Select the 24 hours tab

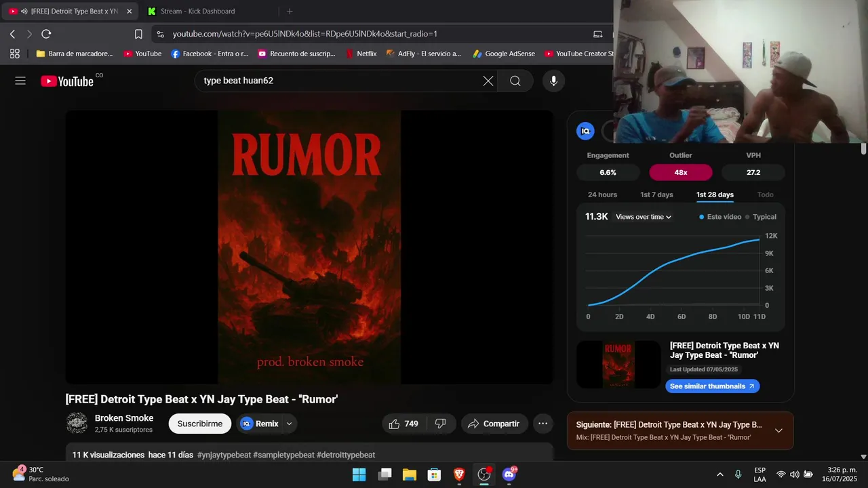(x=602, y=195)
